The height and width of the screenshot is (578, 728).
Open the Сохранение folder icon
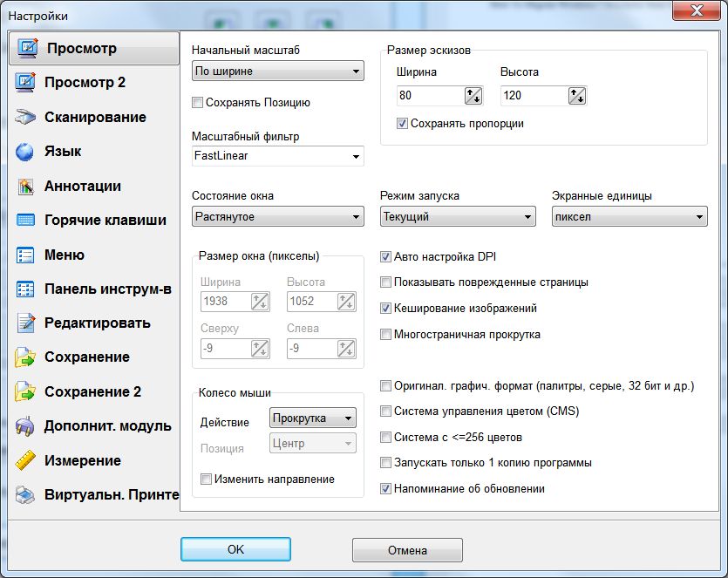tap(25, 357)
